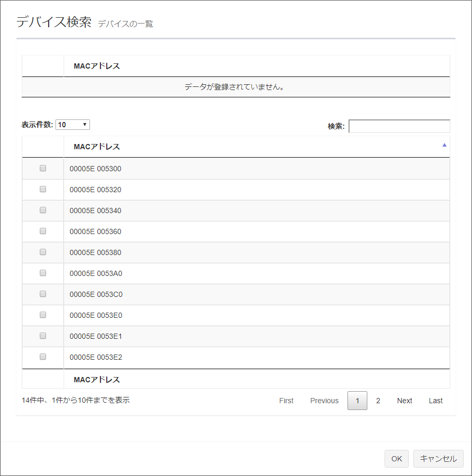The image size is (472, 476).
Task: Check the 00005E 0053C0 device checkbox
Action: click(43, 294)
